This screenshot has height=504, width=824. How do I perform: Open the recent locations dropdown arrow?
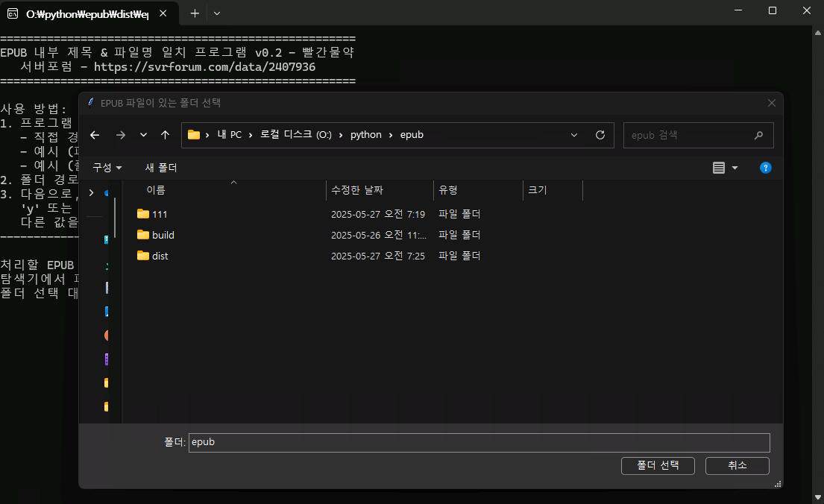[143, 135]
